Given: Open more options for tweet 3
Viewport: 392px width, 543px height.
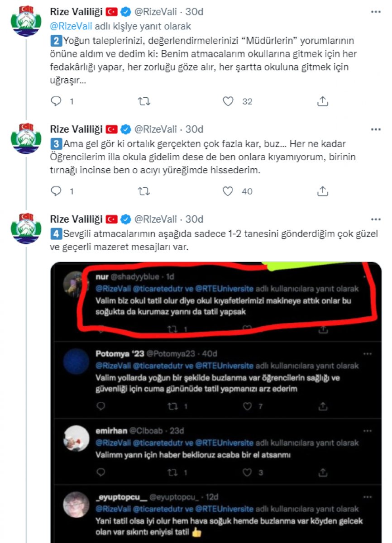Looking at the screenshot, I should click(376, 129).
